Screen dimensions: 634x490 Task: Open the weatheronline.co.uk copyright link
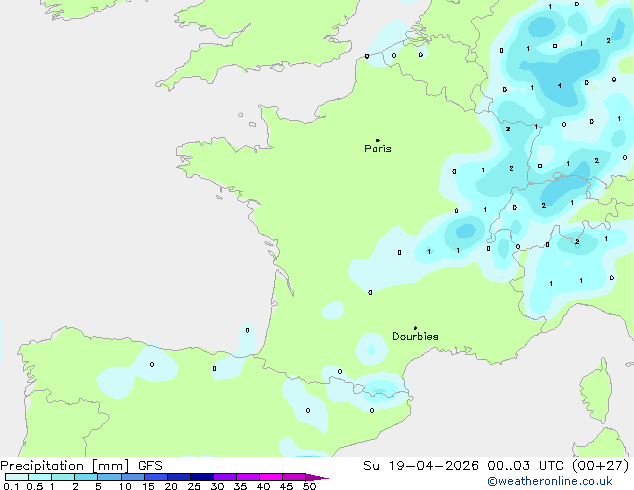[x=550, y=481]
